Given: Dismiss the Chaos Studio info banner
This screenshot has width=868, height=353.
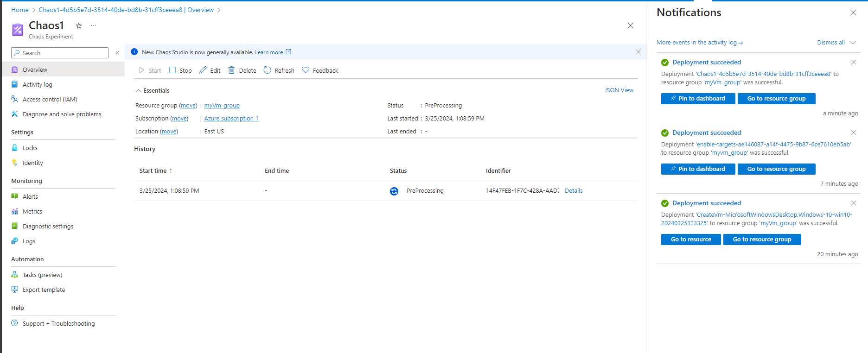Looking at the screenshot, I should click(638, 52).
